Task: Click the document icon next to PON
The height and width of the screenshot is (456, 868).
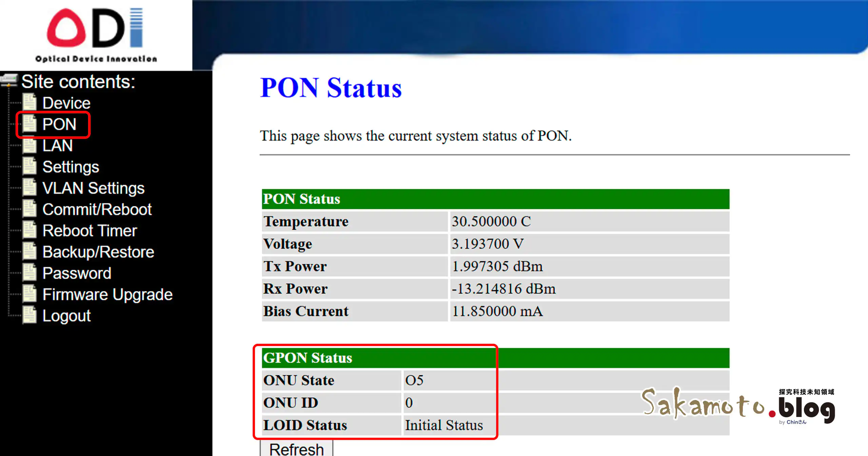Action: tap(30, 123)
